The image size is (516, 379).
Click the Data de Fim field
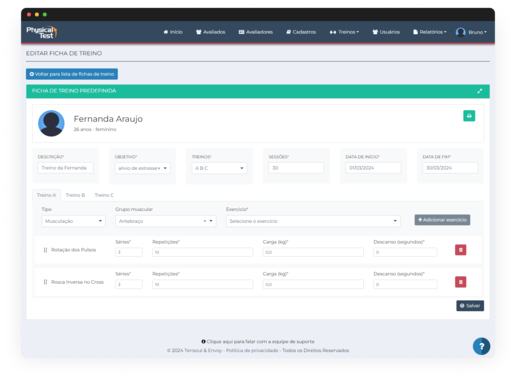(450, 168)
